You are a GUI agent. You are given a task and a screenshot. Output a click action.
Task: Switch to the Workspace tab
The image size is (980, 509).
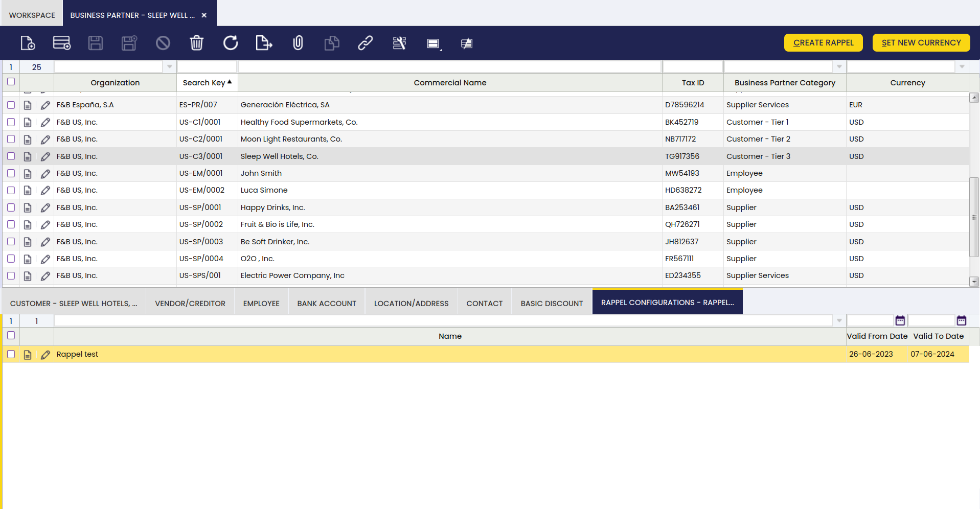coord(32,15)
